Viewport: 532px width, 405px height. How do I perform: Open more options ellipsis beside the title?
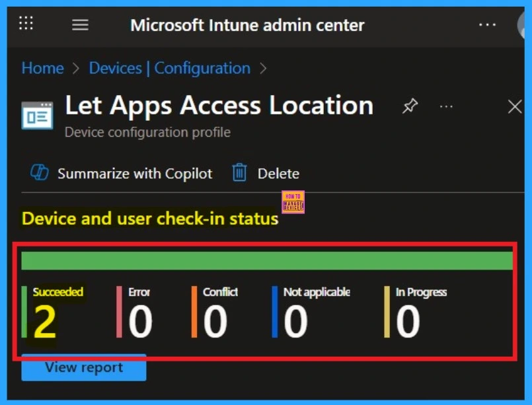(447, 106)
